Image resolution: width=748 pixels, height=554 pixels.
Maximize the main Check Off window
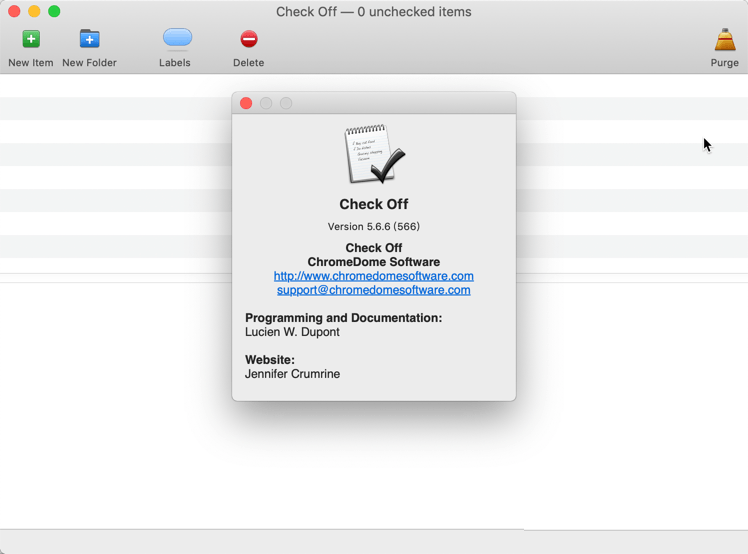coord(54,11)
